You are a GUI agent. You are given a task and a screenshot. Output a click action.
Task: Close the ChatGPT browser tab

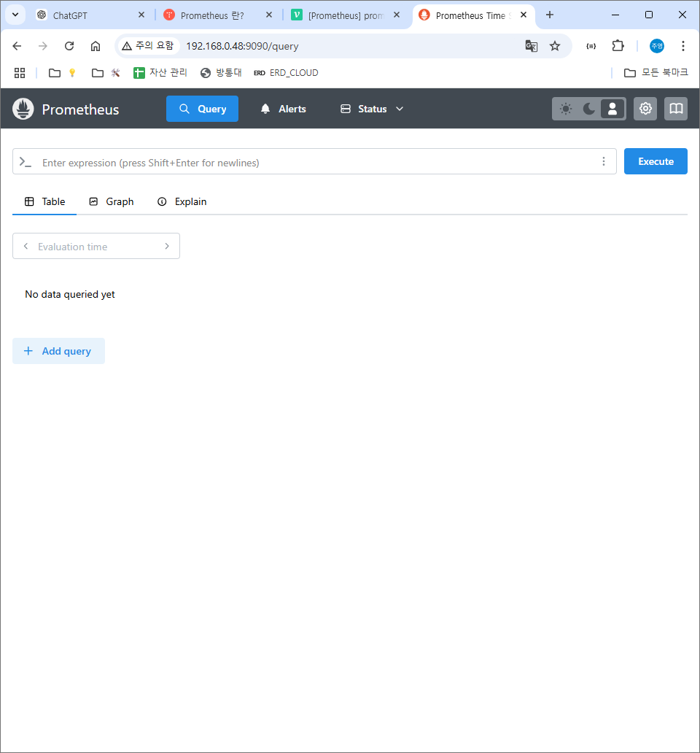141,15
